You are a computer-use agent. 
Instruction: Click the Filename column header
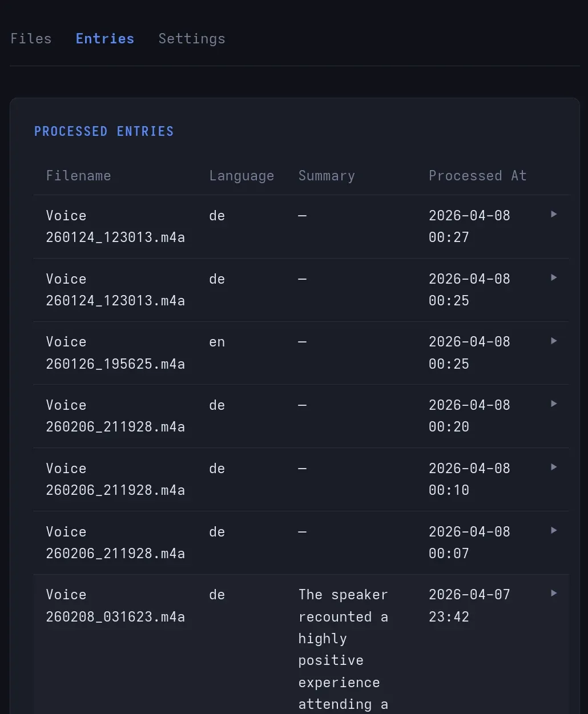point(79,176)
